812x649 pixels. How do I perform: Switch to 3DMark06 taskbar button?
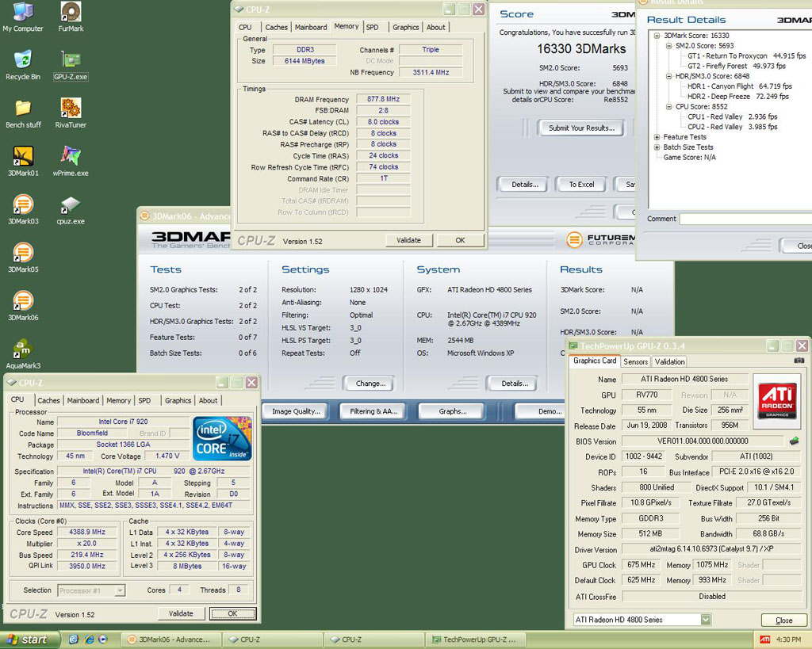(x=172, y=639)
